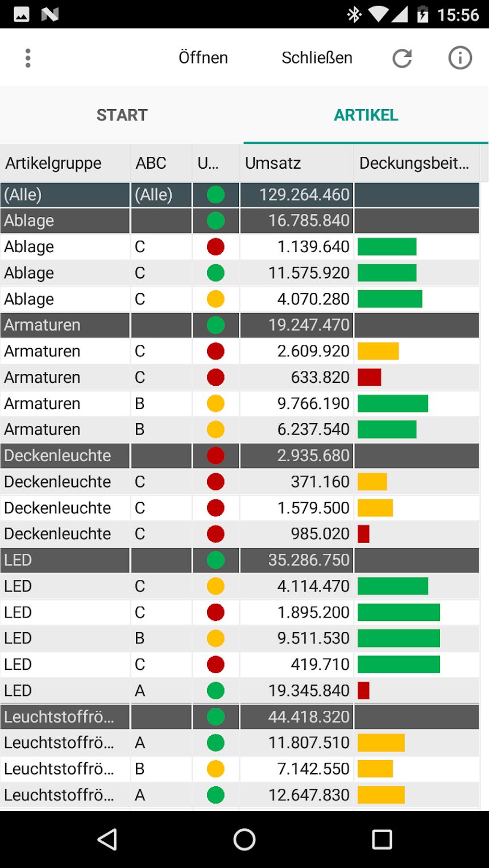Viewport: 489px width, 868px height.
Task: Tap the Schließen button
Action: pyautogui.click(x=317, y=57)
